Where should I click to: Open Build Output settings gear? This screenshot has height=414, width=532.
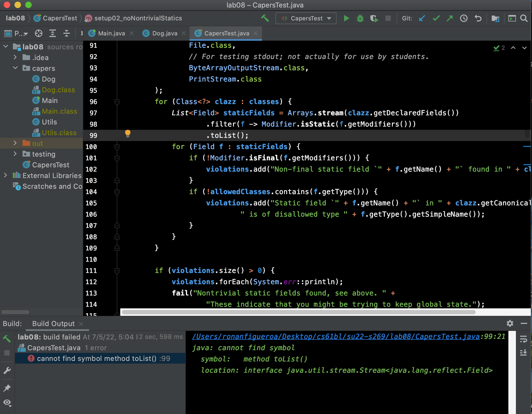[510, 323]
